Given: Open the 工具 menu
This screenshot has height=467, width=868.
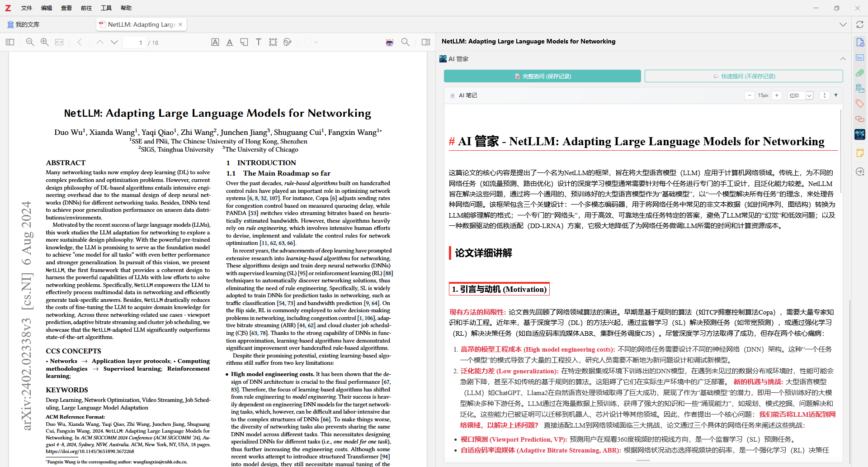Looking at the screenshot, I should coord(106,8).
